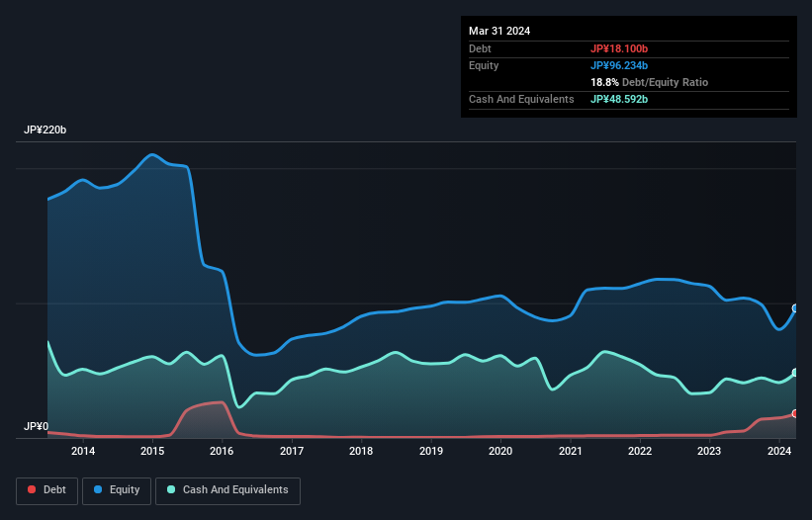812x520 pixels.
Task: Select the 2022 x-axis label
Action: 640,451
